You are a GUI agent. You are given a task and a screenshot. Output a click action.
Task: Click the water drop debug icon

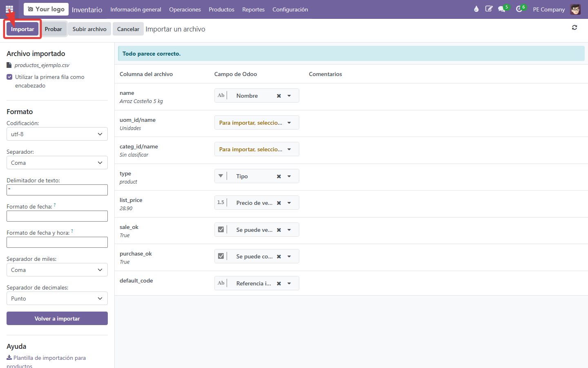(x=476, y=9)
